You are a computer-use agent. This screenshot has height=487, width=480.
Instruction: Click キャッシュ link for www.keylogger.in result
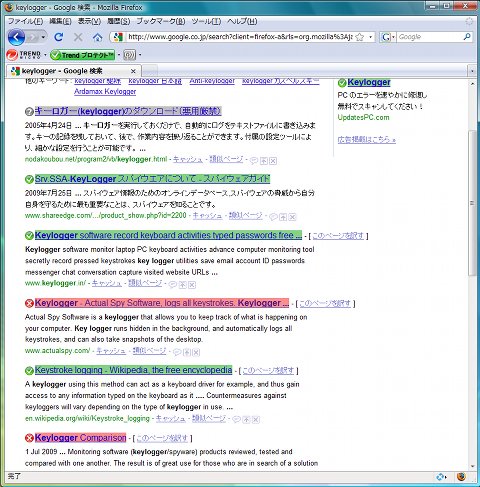pyautogui.click(x=107, y=283)
